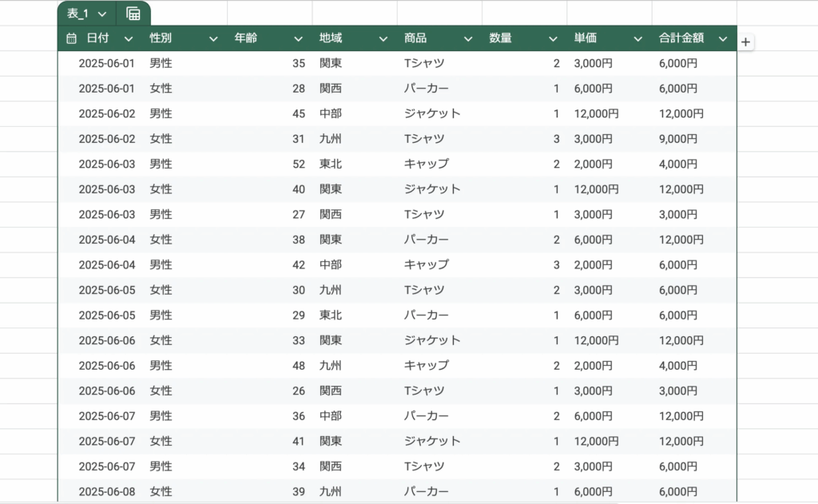818x504 pixels.
Task: Click パーカー in the age 28 row
Action: click(427, 88)
